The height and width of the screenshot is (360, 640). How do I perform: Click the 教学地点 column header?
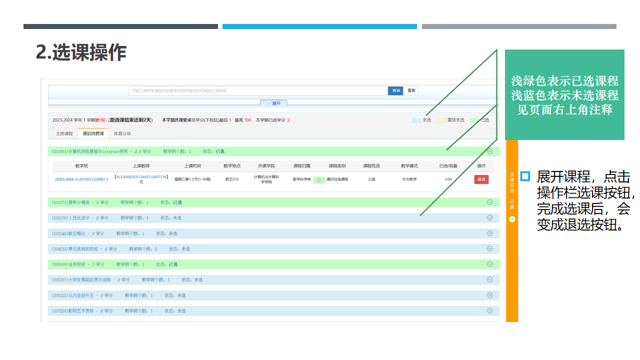pyautogui.click(x=232, y=166)
